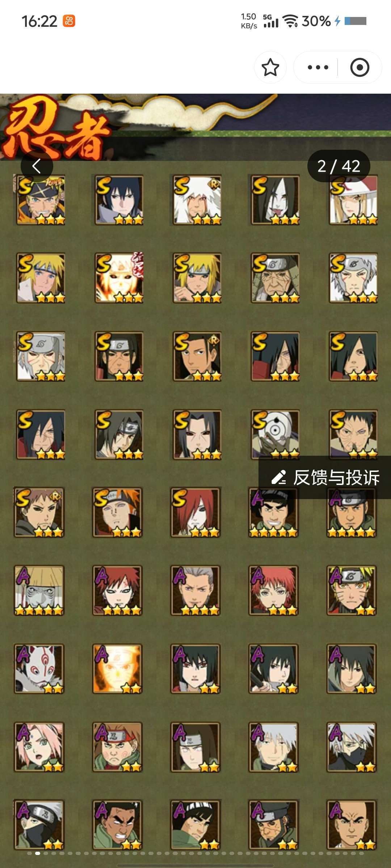The image size is (391, 868).
Task: Select the bald ninja A-rank portrait
Action: [x=352, y=825]
